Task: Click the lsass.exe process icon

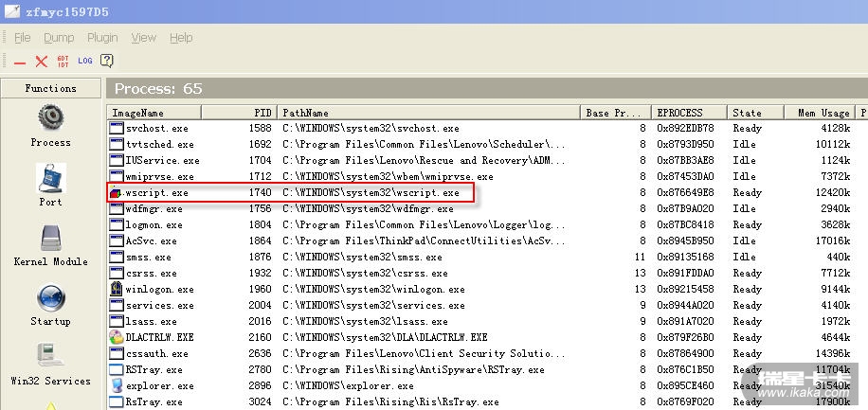Action: tap(117, 321)
